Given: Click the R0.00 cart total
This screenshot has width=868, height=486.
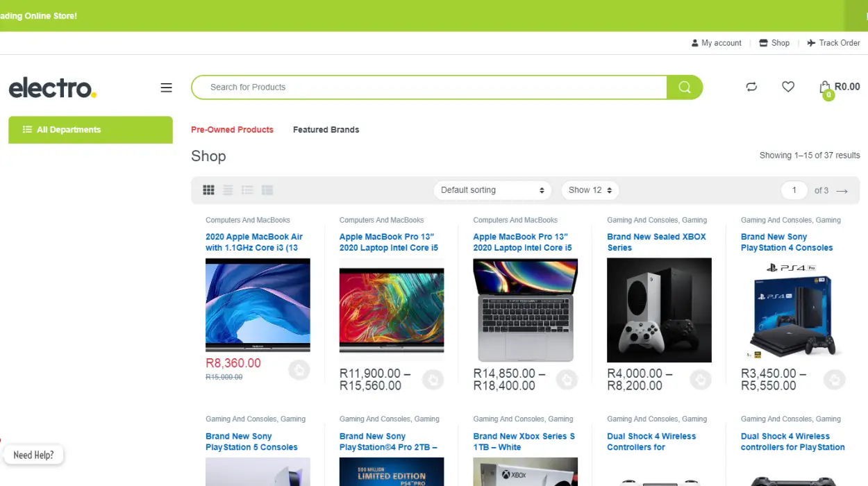Looking at the screenshot, I should 847,87.
